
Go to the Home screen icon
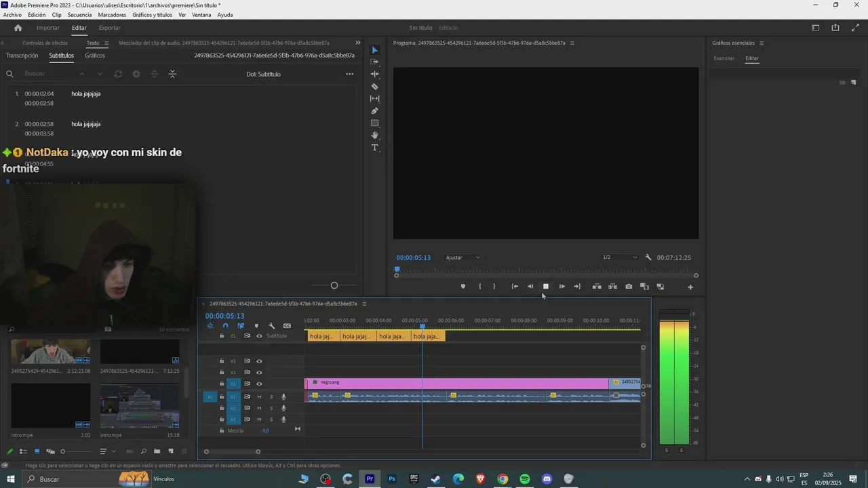(x=18, y=28)
